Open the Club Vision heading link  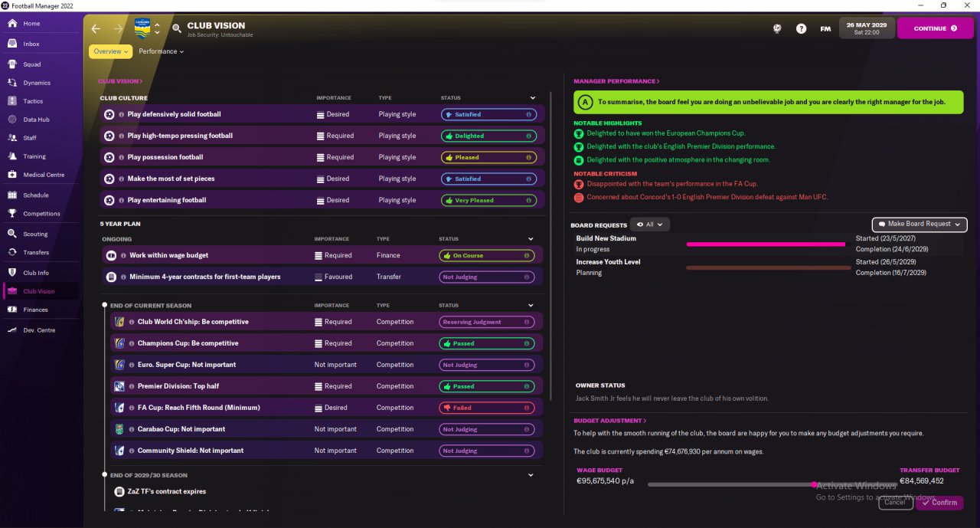pos(120,81)
